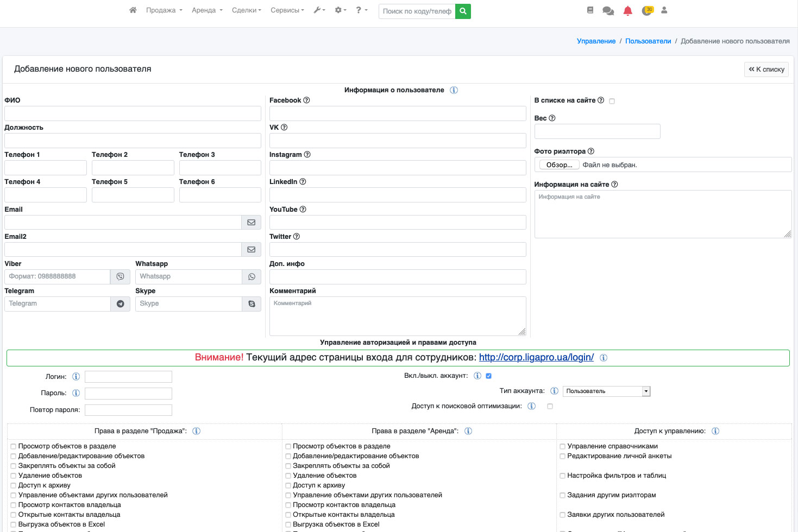Click into the ФИО input field
The image size is (798, 532).
pyautogui.click(x=133, y=113)
